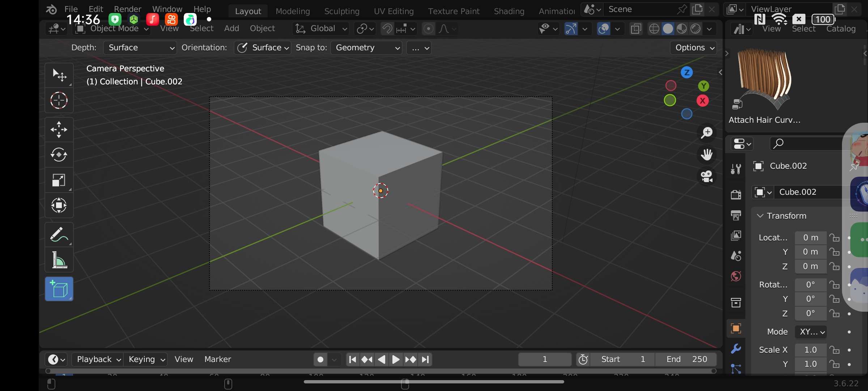868x391 pixels.
Task: Jump to the timeline end frame button
Action: pyautogui.click(x=425, y=360)
